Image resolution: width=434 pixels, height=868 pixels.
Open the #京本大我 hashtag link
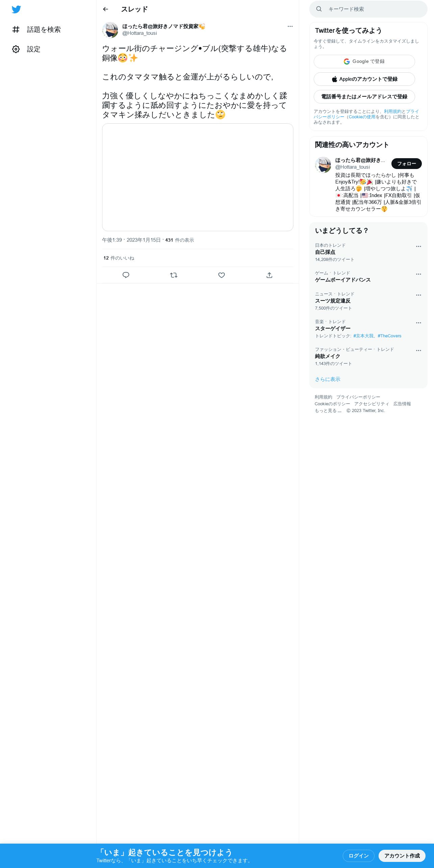pyautogui.click(x=363, y=336)
